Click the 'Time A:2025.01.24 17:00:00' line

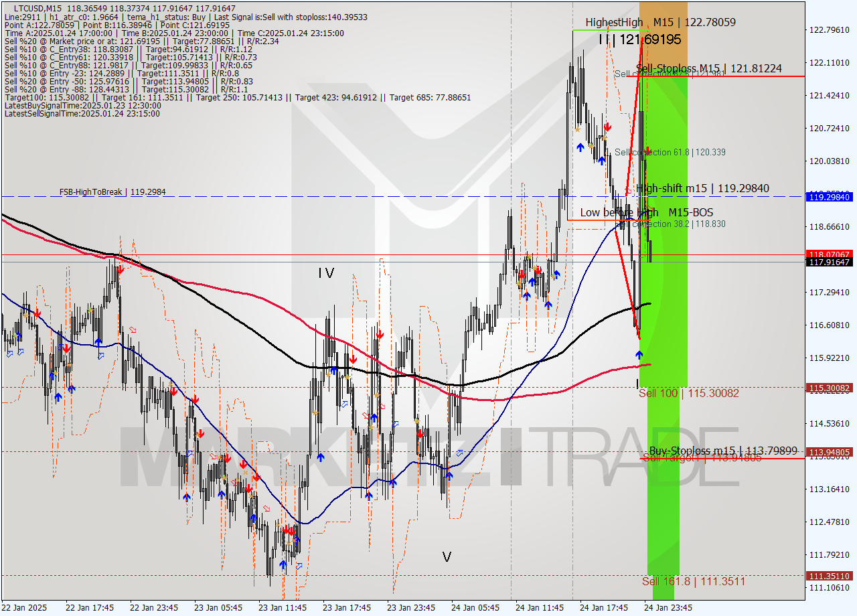coord(174,33)
